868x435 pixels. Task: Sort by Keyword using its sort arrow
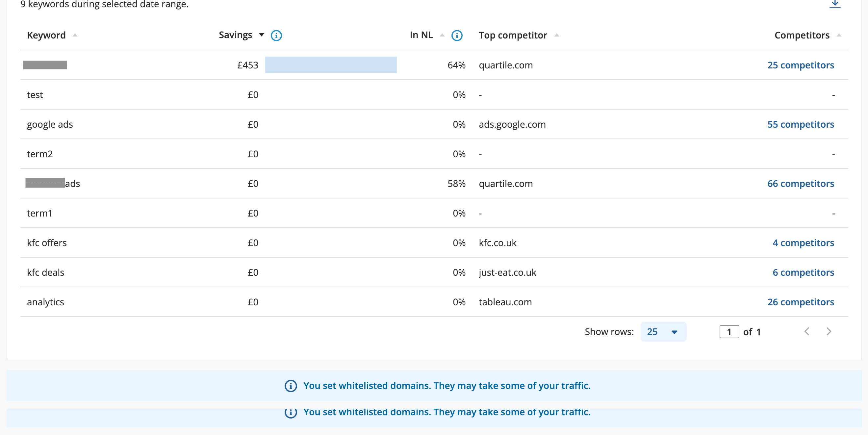[x=75, y=35]
